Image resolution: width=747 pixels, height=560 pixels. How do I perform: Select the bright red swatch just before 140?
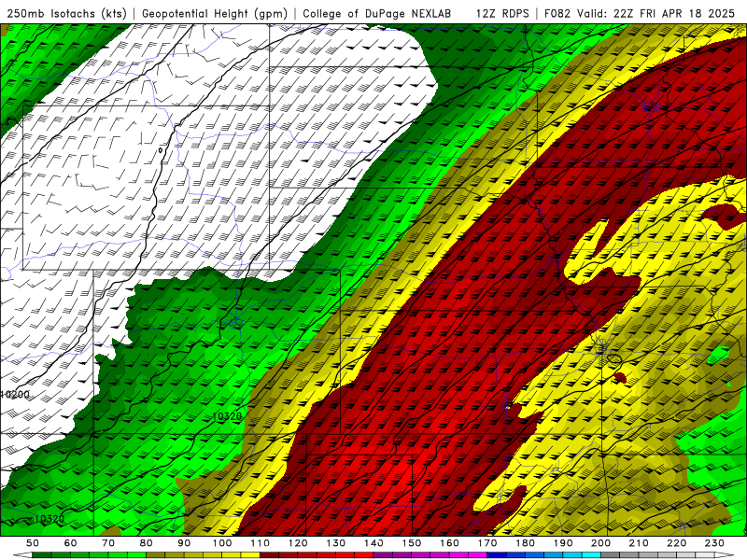point(364,555)
